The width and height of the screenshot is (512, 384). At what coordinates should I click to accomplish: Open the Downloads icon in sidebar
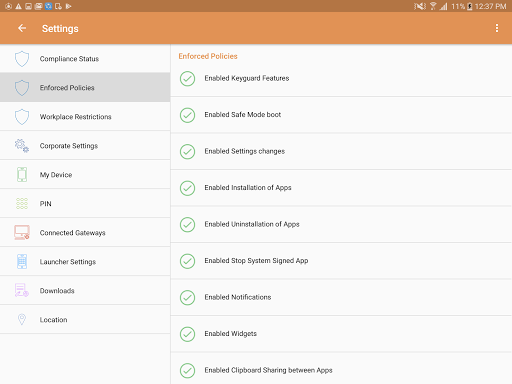coord(22,290)
